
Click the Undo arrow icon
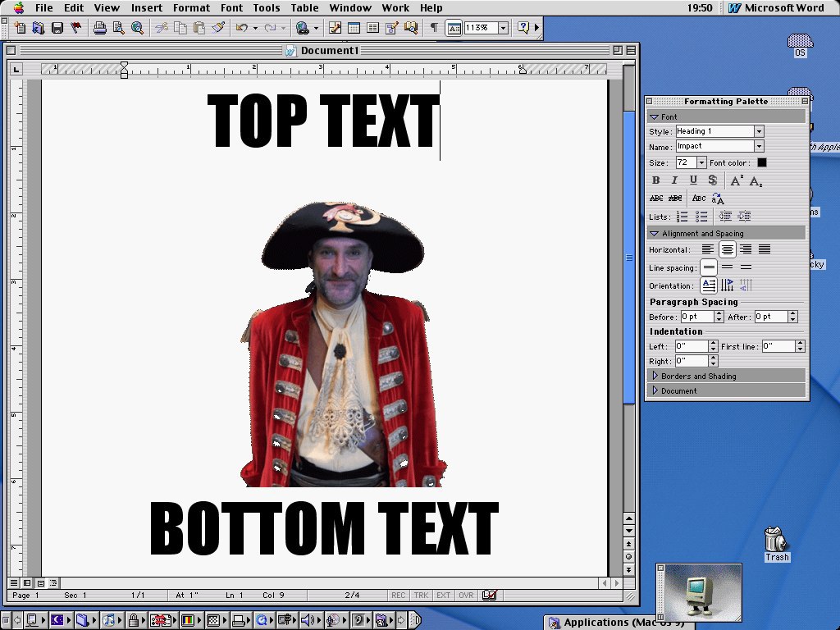coord(242,28)
